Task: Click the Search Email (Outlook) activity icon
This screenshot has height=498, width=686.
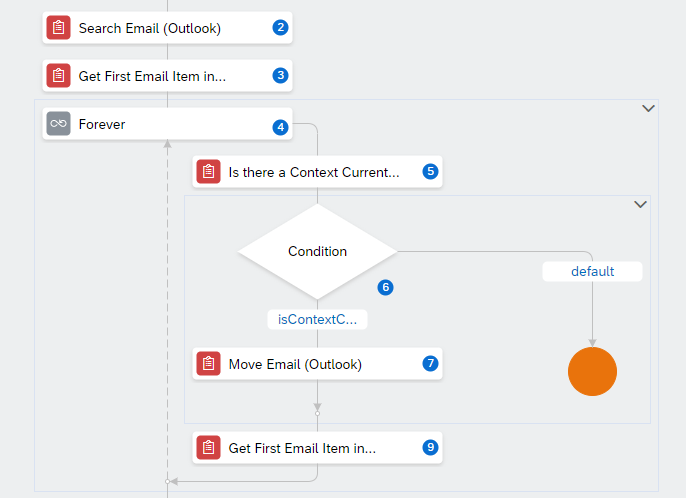Action: point(59,28)
